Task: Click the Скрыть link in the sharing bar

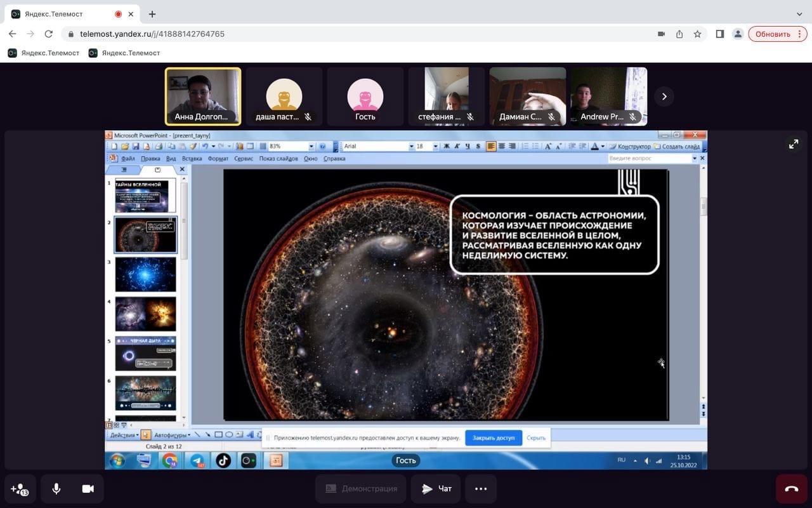Action: click(x=536, y=438)
